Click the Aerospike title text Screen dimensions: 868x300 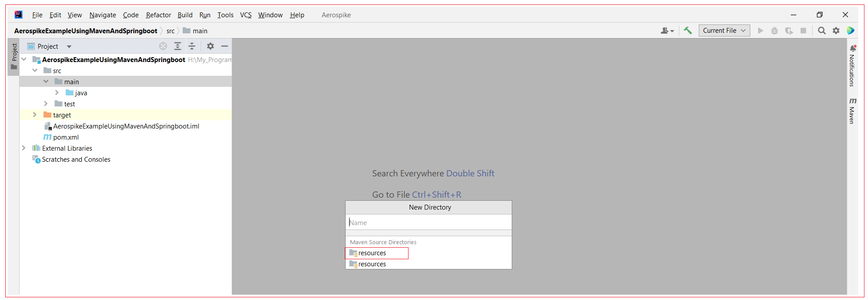pos(336,15)
